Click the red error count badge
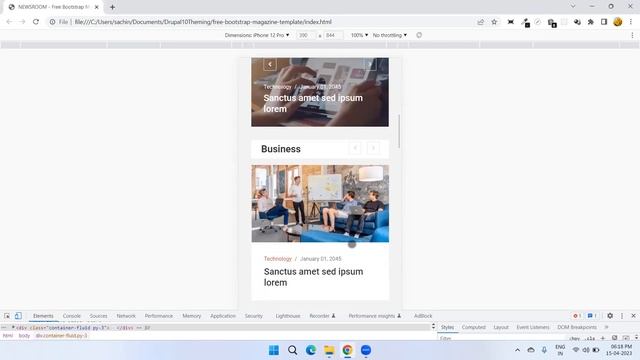Screen dimensions: 640x360 [x=577, y=316]
